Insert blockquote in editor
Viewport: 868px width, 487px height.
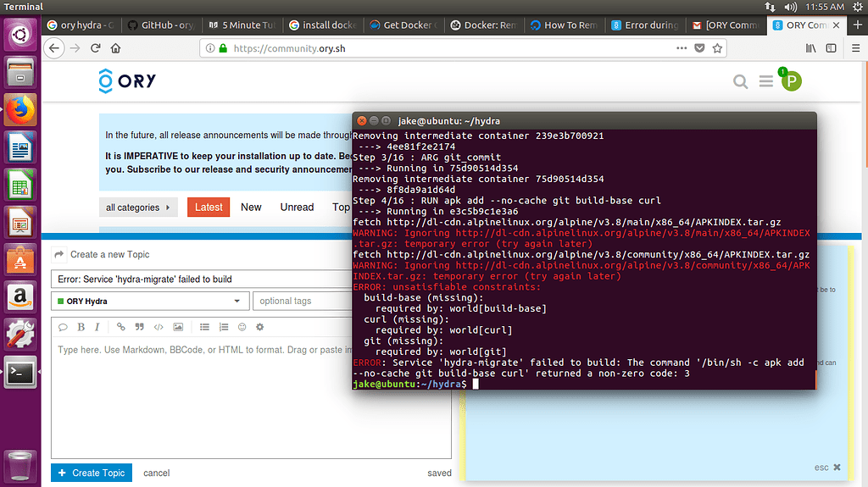[140, 327]
